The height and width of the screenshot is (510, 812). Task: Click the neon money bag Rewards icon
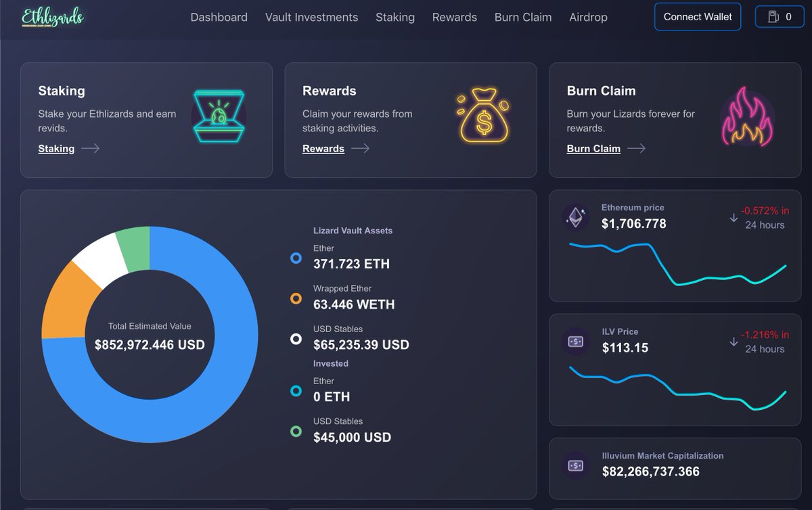pyautogui.click(x=484, y=115)
